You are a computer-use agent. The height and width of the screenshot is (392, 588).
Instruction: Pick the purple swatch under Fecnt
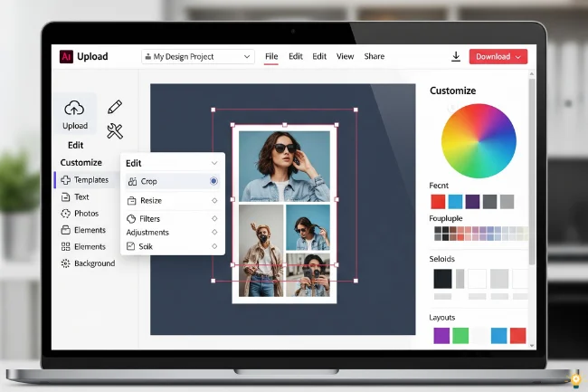click(x=472, y=202)
